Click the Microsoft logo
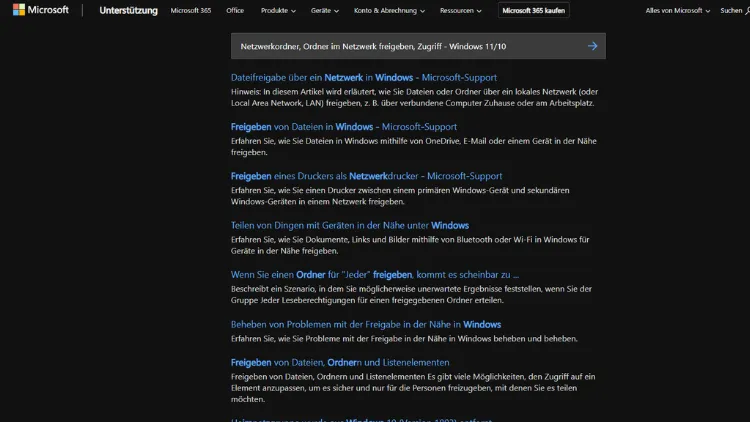Image resolution: width=750 pixels, height=422 pixels. (41, 10)
